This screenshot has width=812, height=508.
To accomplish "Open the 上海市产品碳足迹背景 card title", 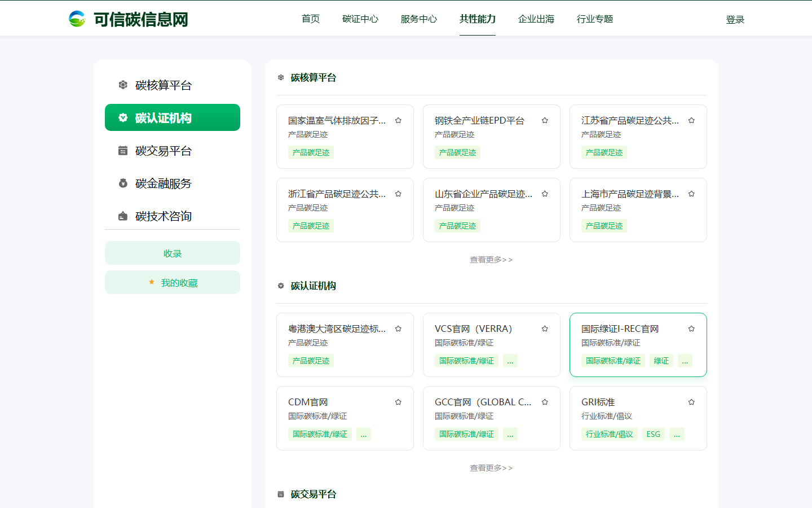I will (x=630, y=194).
